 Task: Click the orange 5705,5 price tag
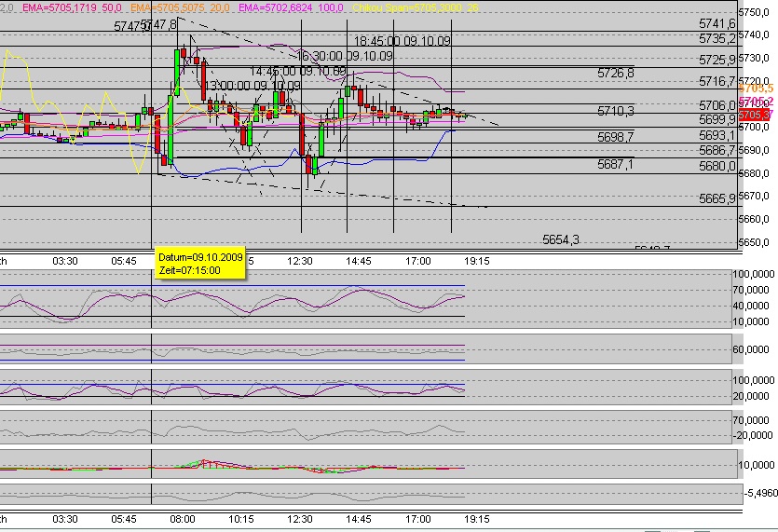pos(756,89)
